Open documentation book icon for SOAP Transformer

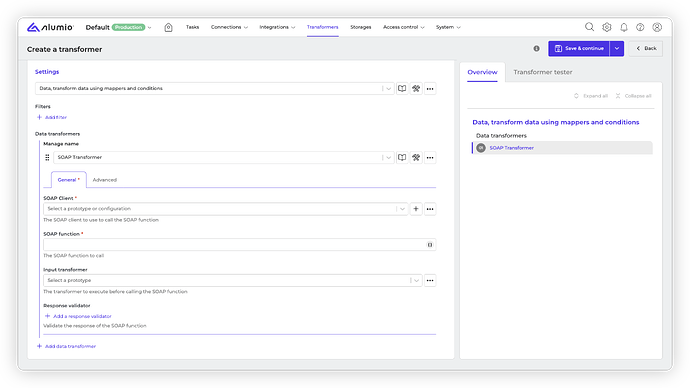(402, 157)
